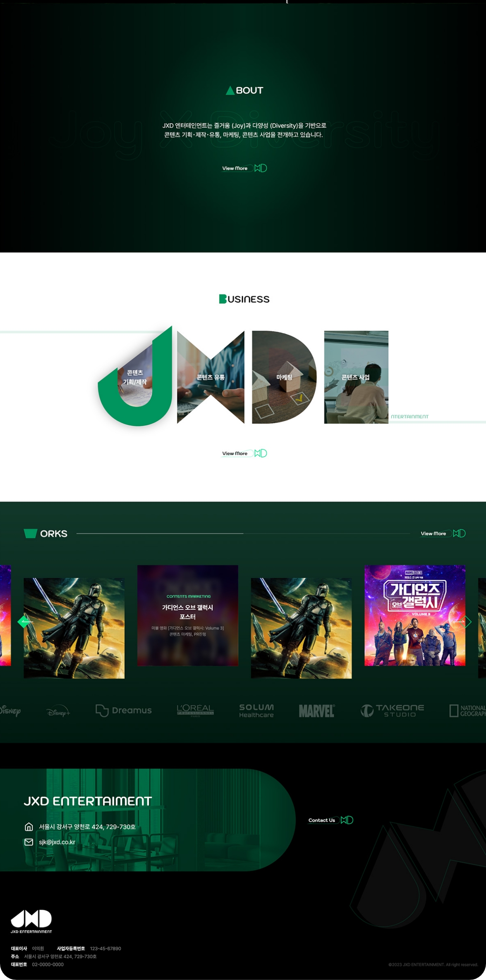Click the home icon beside the address
The width and height of the screenshot is (486, 980).
(x=29, y=827)
